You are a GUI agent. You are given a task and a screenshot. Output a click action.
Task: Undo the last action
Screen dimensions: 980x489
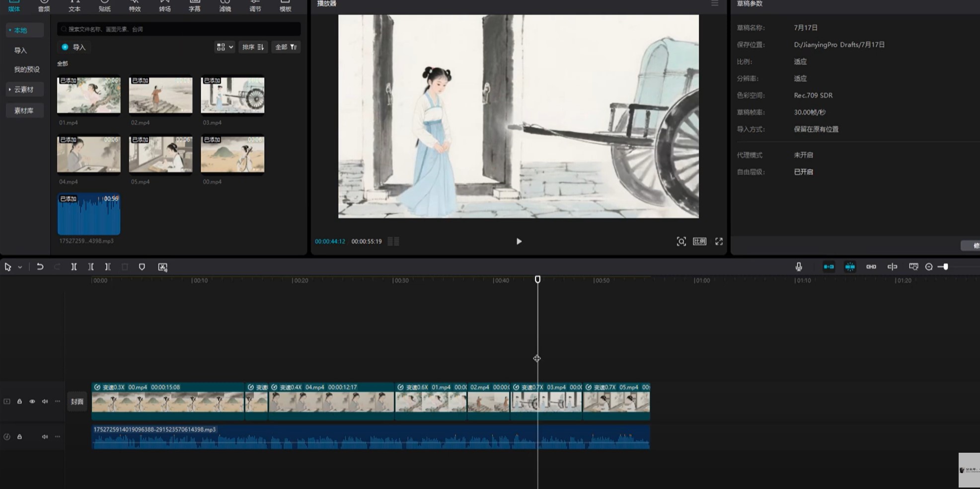coord(40,267)
